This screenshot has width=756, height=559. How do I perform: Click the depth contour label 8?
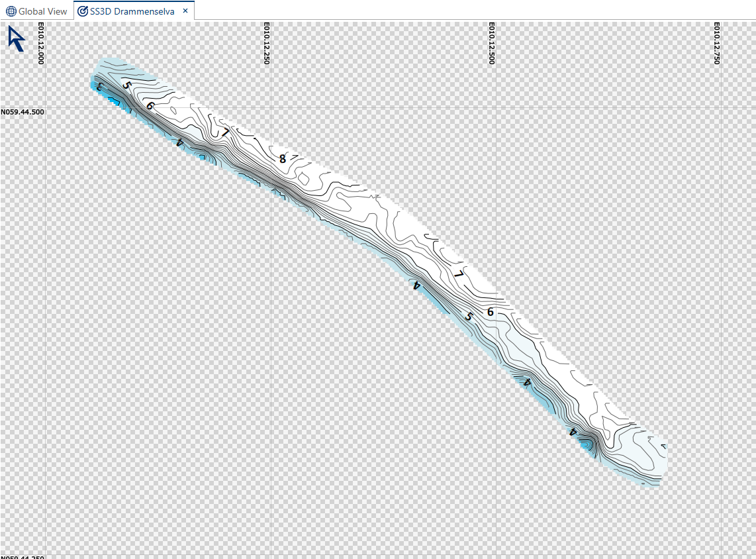(x=283, y=158)
